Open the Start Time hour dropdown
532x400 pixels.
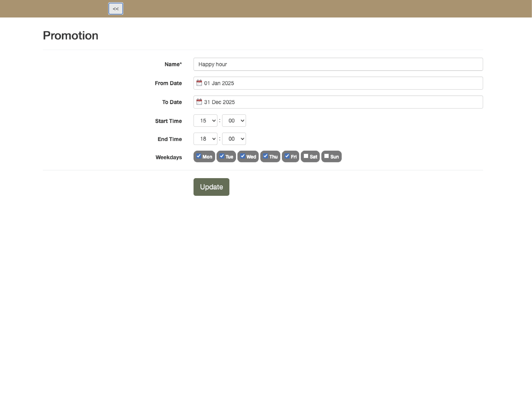point(205,120)
